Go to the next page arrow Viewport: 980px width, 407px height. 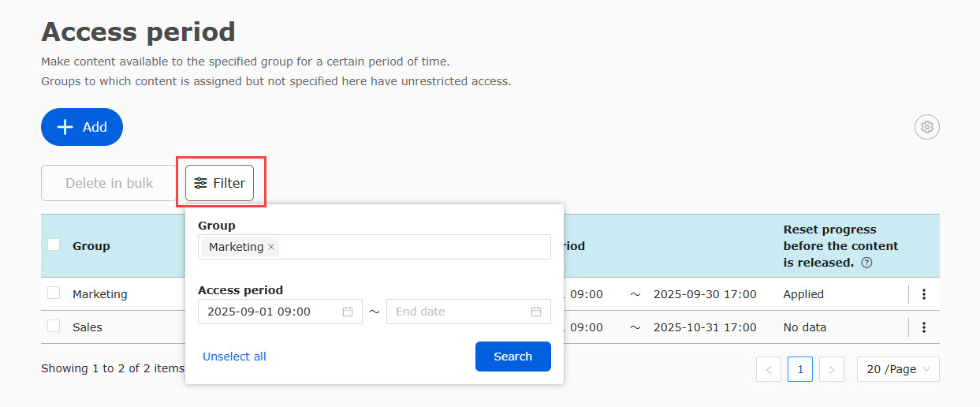click(832, 369)
